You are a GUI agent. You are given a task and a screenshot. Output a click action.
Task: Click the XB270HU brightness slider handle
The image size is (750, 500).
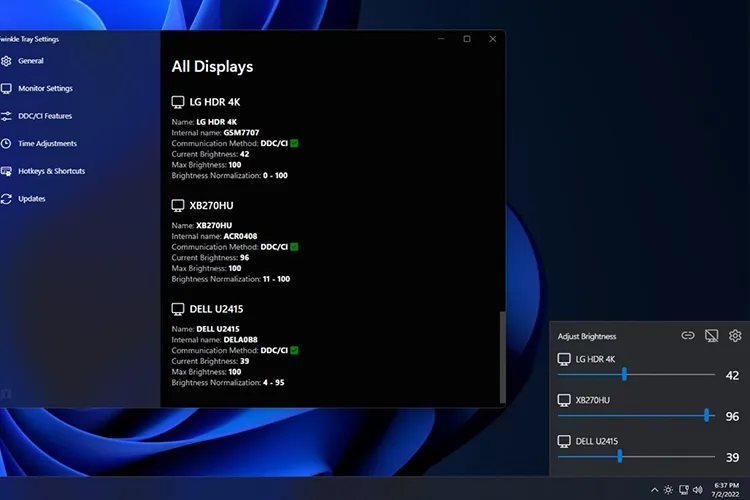tap(707, 415)
